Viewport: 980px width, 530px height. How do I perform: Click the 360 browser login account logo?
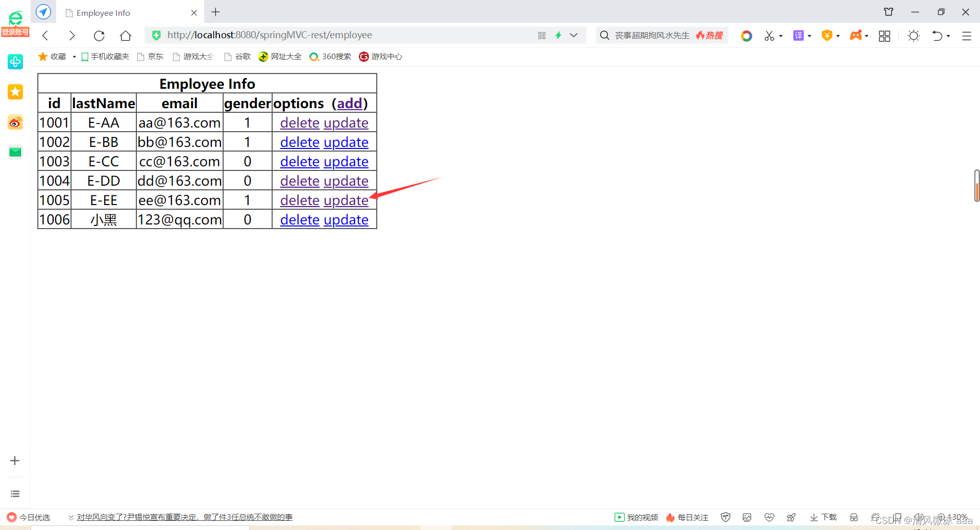(x=15, y=23)
